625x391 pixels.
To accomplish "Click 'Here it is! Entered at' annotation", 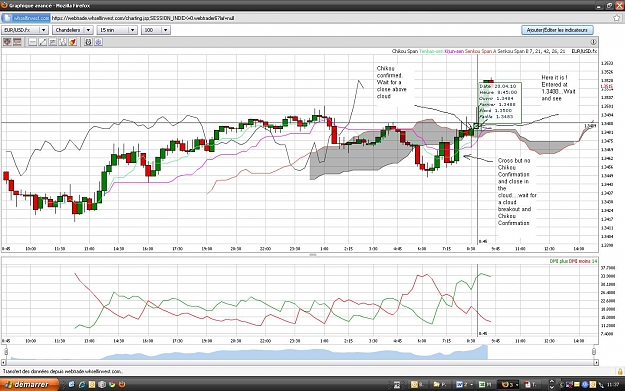I will [558, 88].
